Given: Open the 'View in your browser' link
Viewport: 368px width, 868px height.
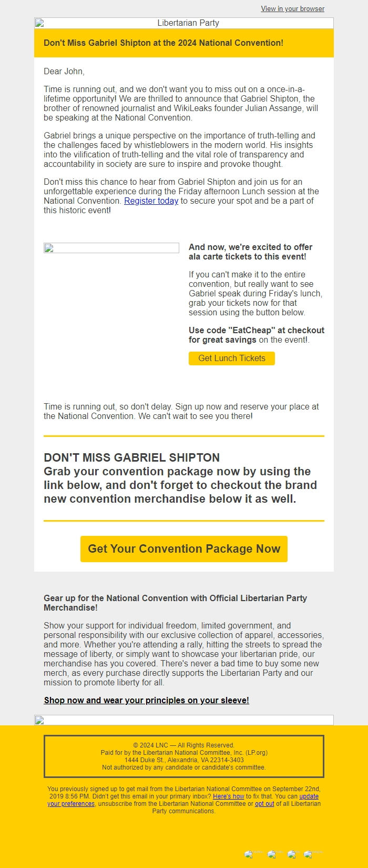Looking at the screenshot, I should pos(292,8).
